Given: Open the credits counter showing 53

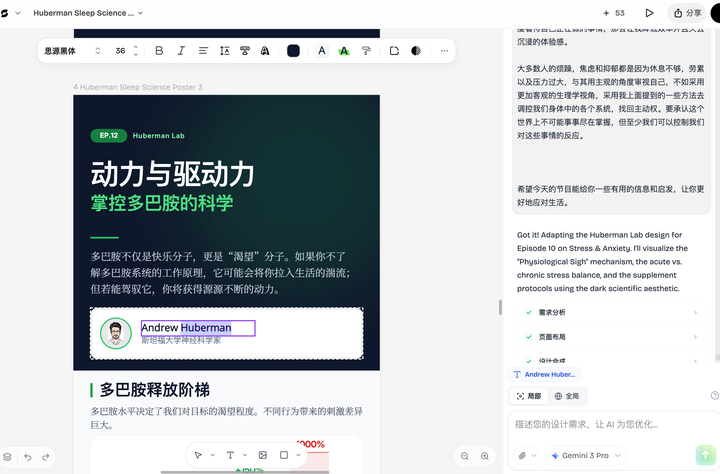Looking at the screenshot, I should click(x=614, y=13).
